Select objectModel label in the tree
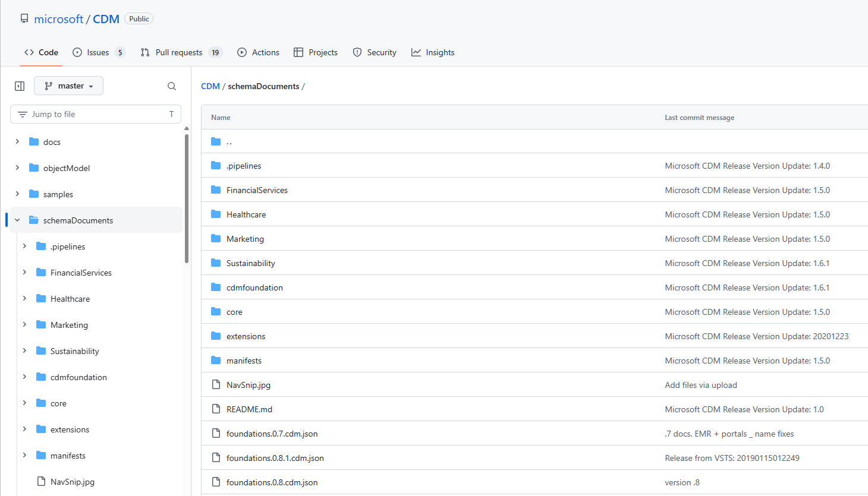This screenshot has width=868, height=496. click(67, 168)
